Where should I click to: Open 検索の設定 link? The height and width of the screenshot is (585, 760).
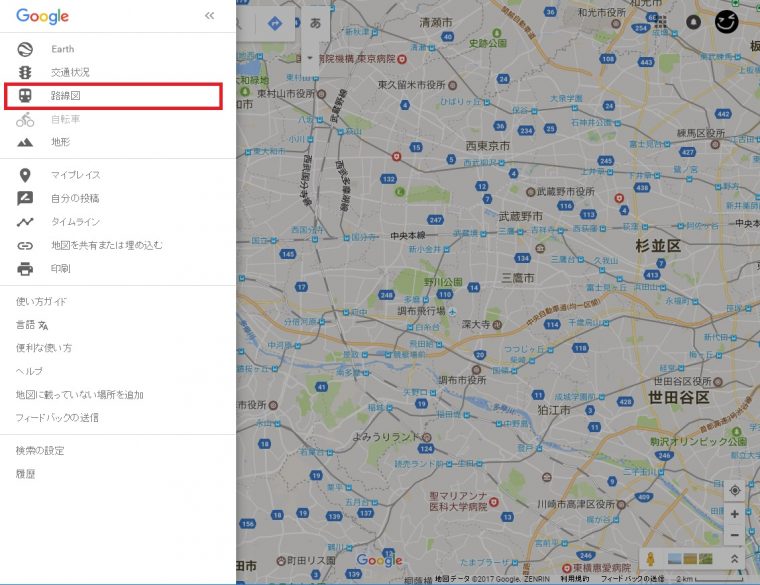40,451
